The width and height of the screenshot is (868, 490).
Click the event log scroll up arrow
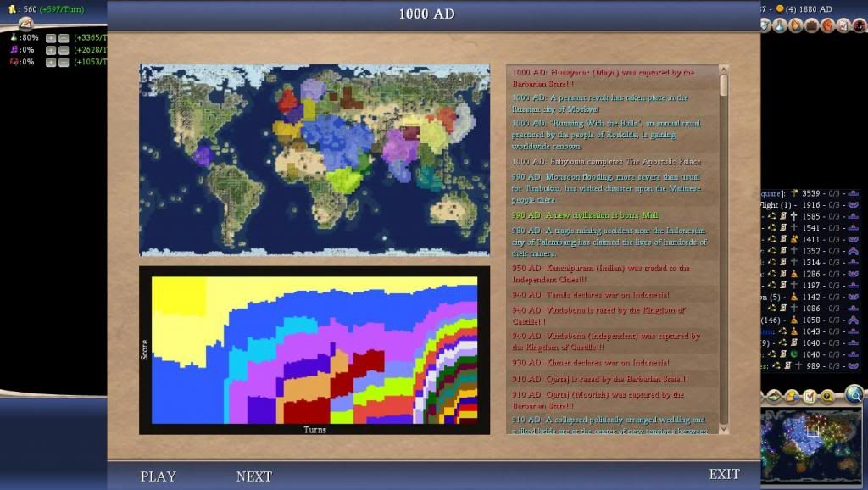[723, 70]
